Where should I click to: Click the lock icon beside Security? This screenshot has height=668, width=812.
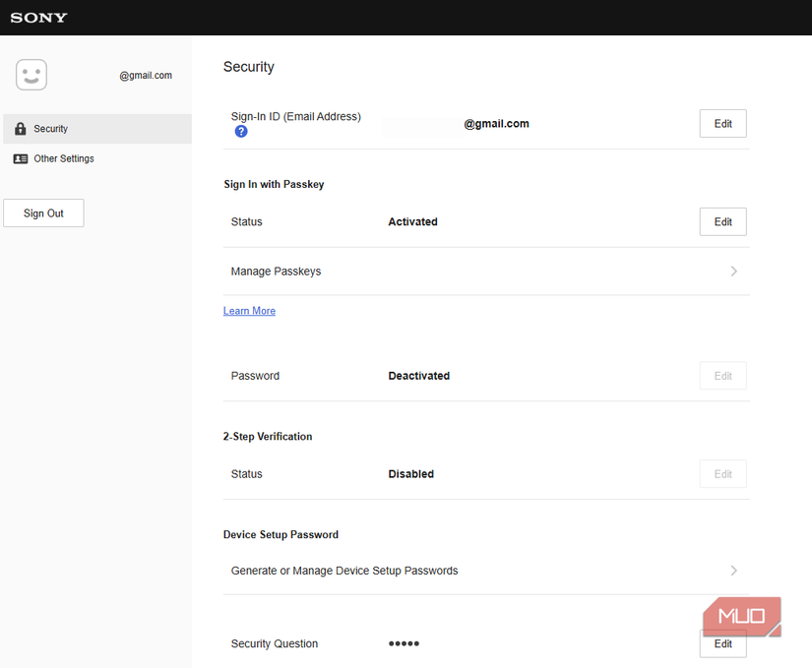[x=20, y=128]
